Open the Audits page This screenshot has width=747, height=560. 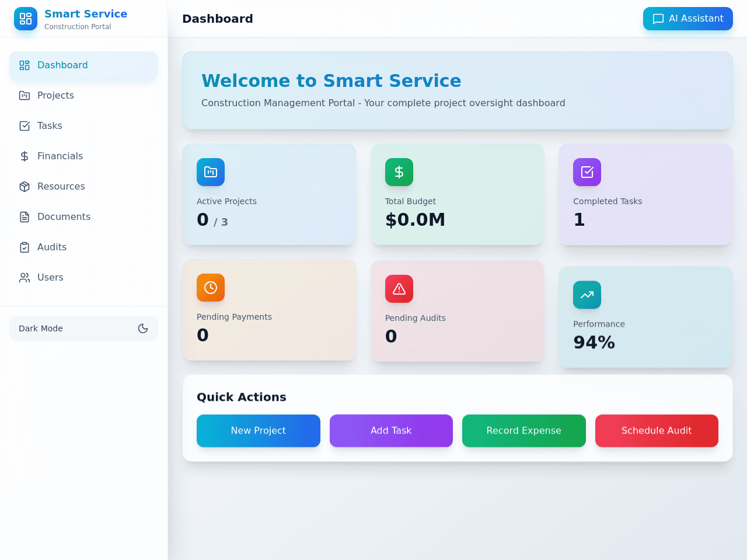tap(83, 247)
